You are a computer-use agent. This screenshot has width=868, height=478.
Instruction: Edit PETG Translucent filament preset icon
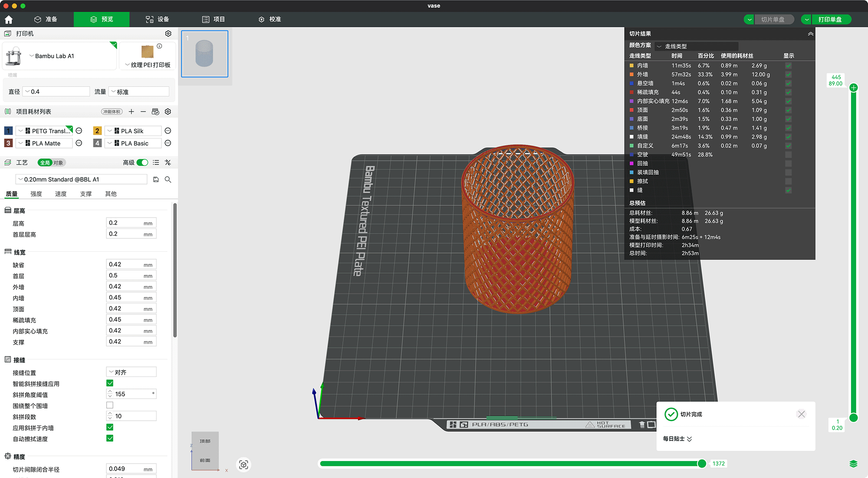79,131
